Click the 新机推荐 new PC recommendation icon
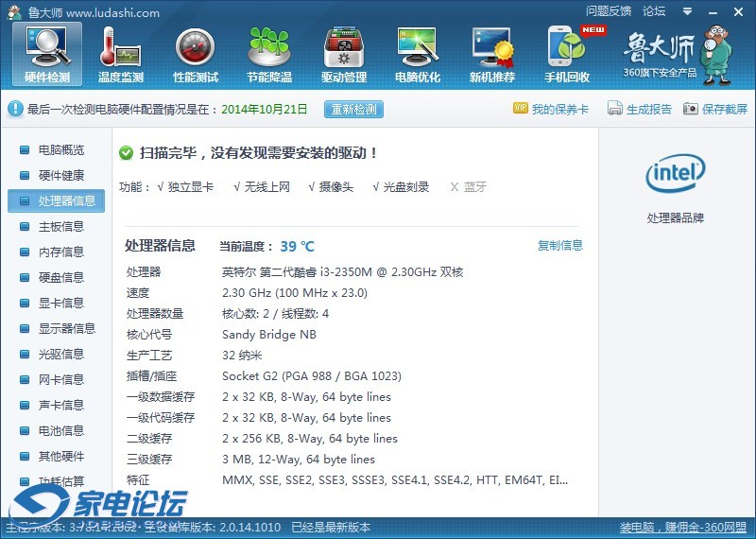Screen dimensions: 756x539 point(492,54)
